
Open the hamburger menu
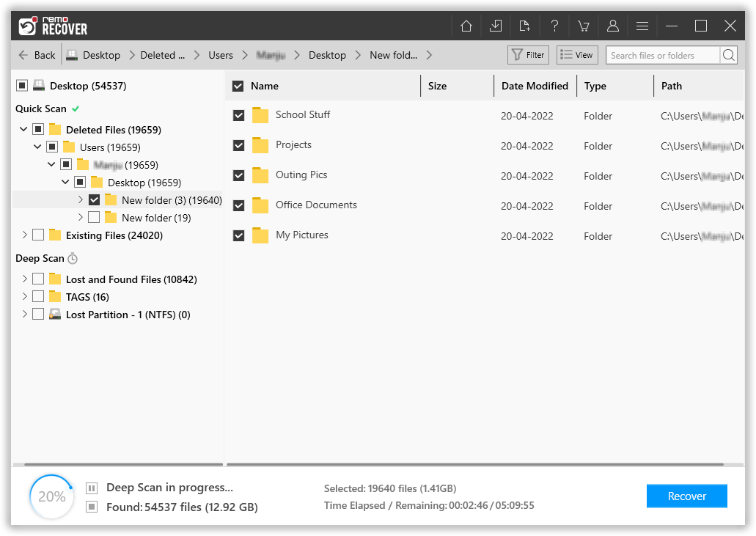point(642,25)
